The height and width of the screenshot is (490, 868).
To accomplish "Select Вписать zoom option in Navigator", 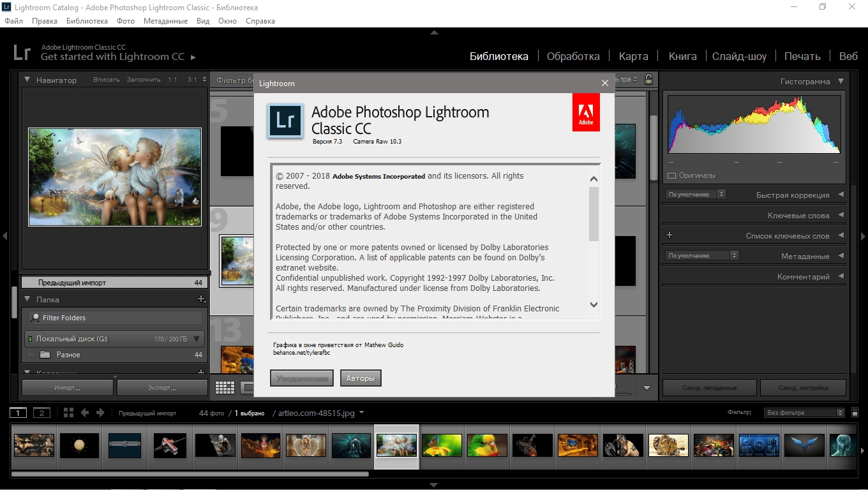I will [106, 80].
